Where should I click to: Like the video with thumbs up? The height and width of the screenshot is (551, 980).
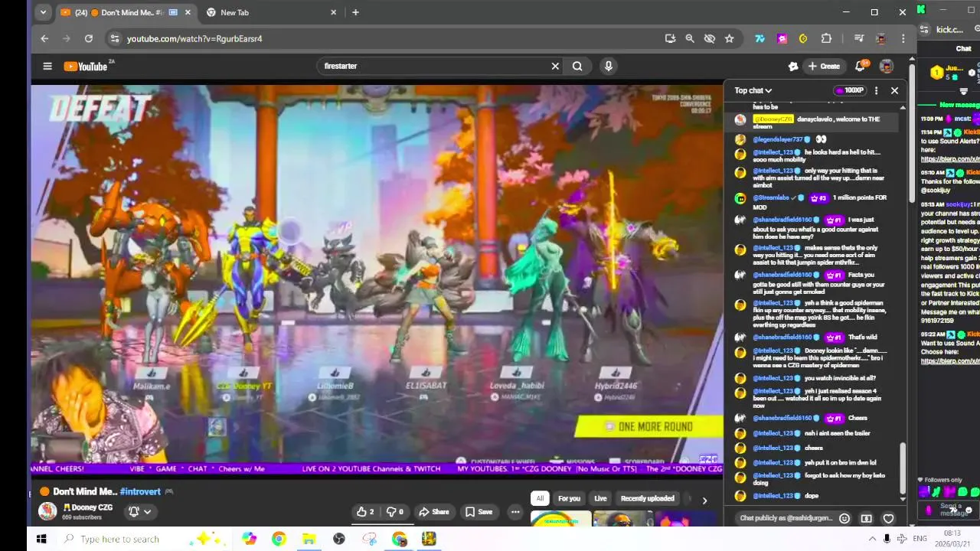[x=365, y=512]
